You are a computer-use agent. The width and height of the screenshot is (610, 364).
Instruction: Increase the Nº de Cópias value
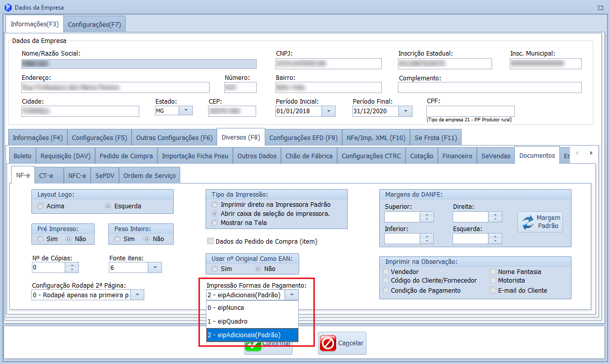(x=73, y=265)
